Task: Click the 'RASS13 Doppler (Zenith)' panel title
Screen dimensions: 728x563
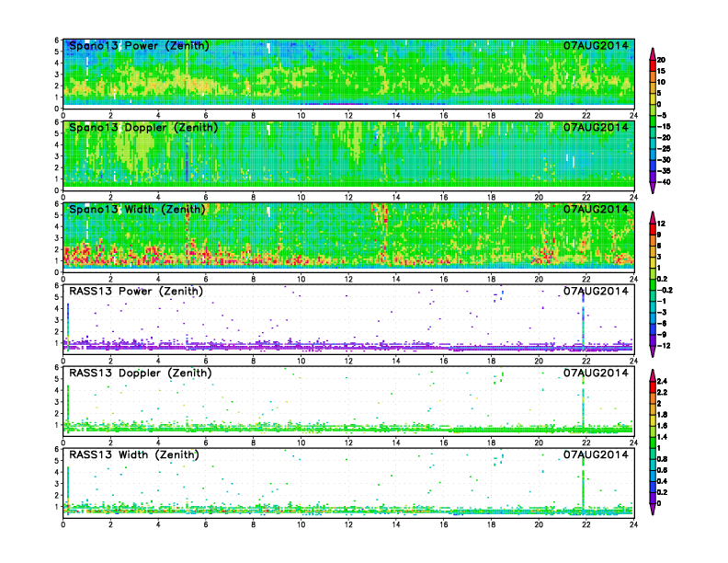Action: (x=141, y=373)
